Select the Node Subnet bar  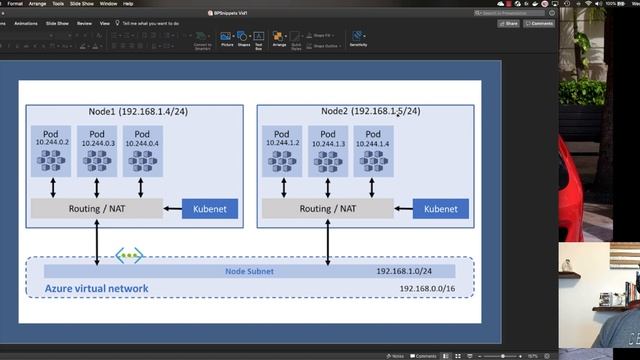point(249,271)
